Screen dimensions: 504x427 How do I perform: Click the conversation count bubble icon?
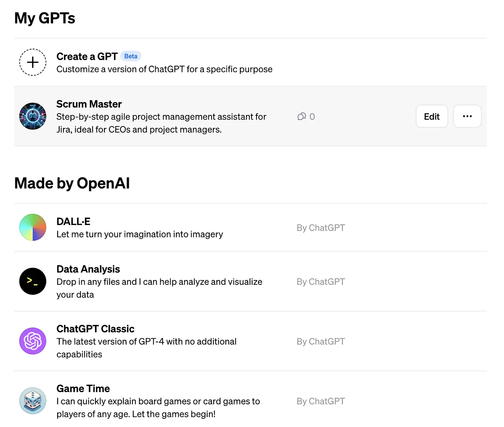tap(302, 117)
